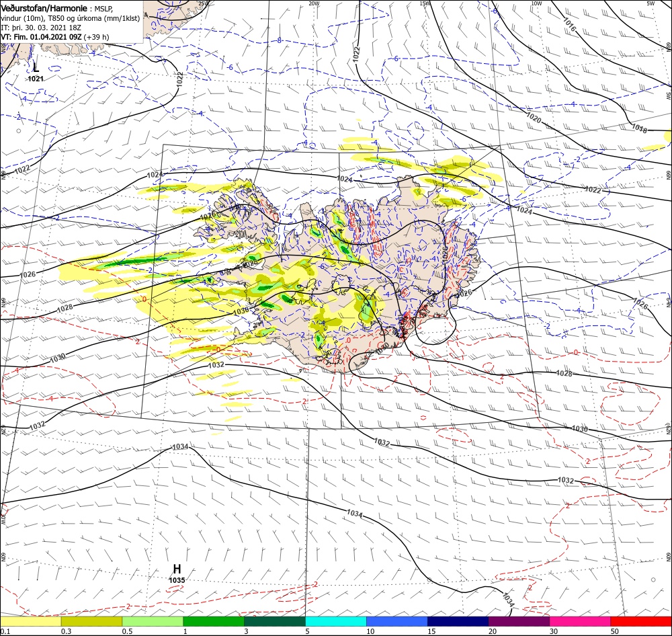
Task: Pick the navy 15 mm legend swatch
Action: click(x=458, y=621)
